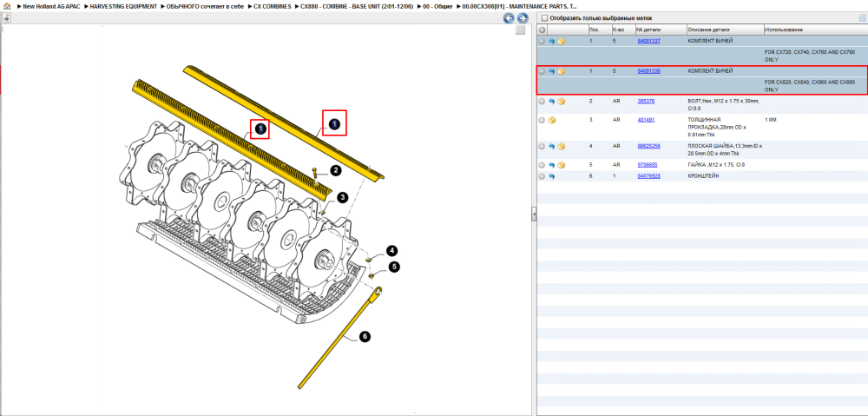The height and width of the screenshot is (416, 868).
Task: Open 'ОБЫЧНОГО сочетает в себе' breadcrumb
Action: tap(204, 6)
